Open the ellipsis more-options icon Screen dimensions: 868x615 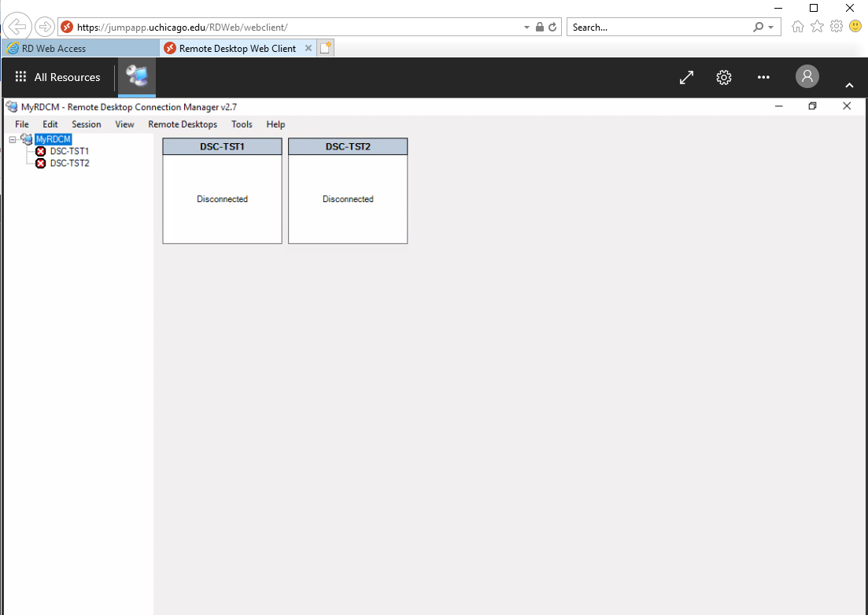click(763, 77)
